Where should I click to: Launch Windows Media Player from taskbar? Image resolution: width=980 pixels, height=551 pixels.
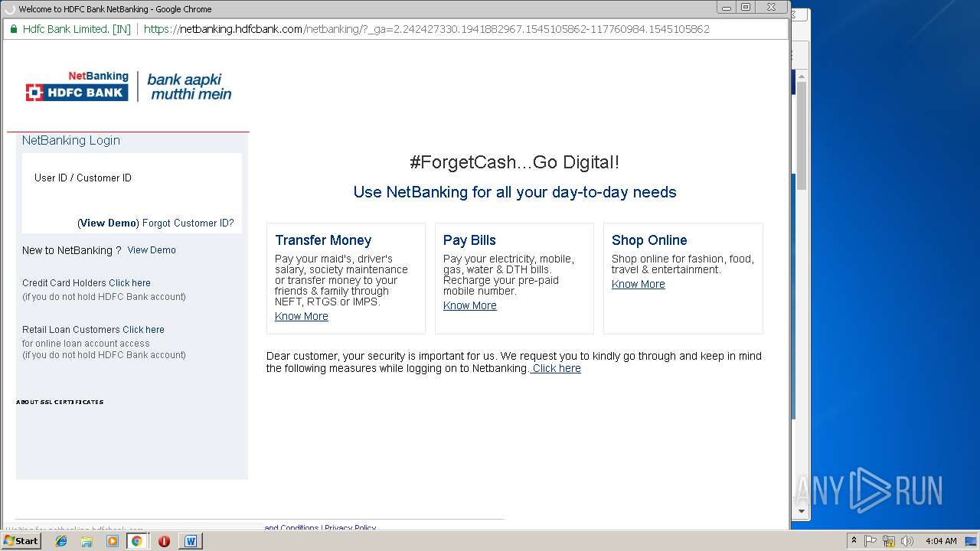113,541
